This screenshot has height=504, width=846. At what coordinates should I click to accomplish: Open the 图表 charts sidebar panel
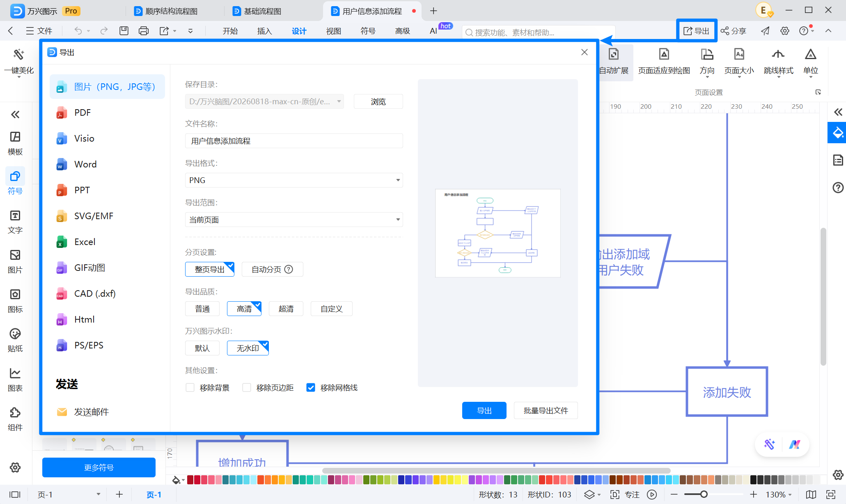click(x=15, y=380)
